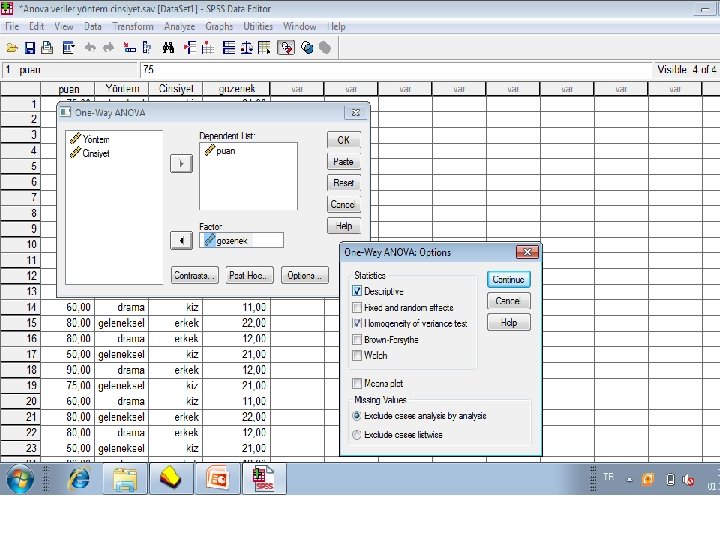Screen dimensions: 720x540
Task: Open the Contrasts button
Action: point(195,275)
